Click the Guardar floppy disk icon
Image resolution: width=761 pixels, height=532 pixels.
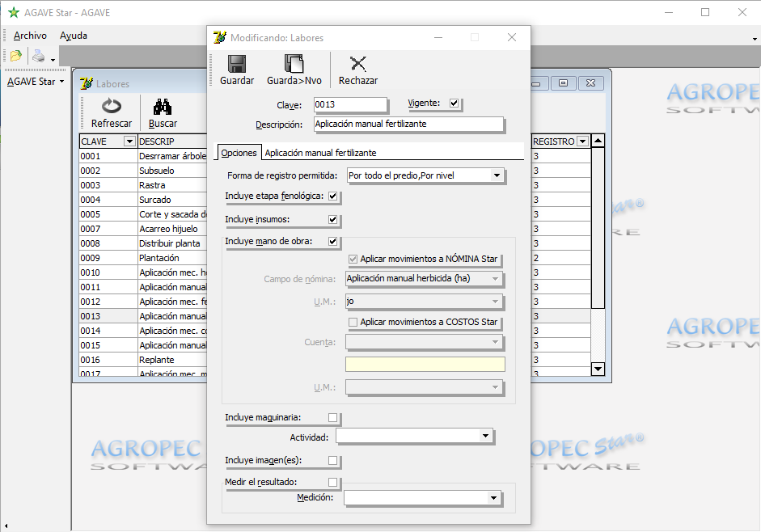pyautogui.click(x=237, y=65)
